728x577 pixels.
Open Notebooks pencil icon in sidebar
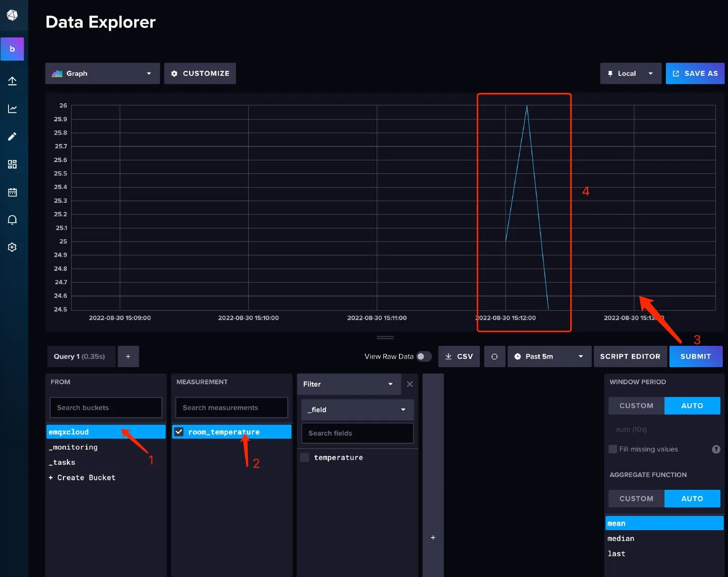[12, 136]
